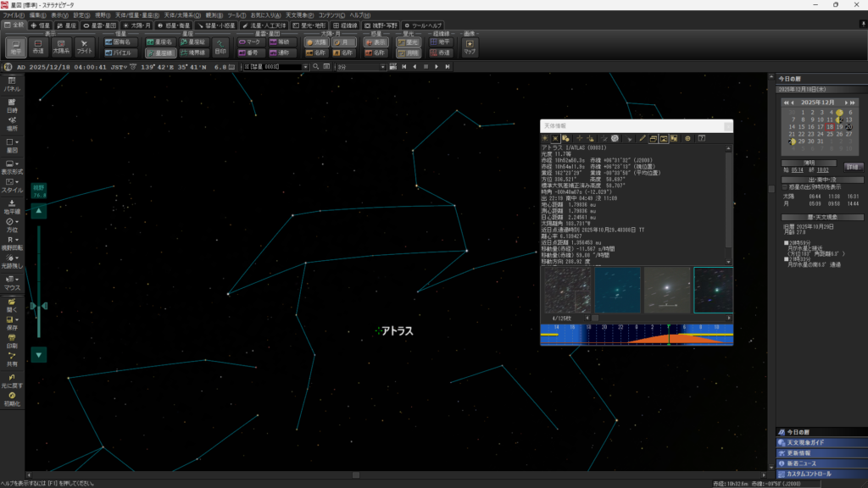
Task: Toggle the 星座線 constellation lines button
Action: click(160, 53)
